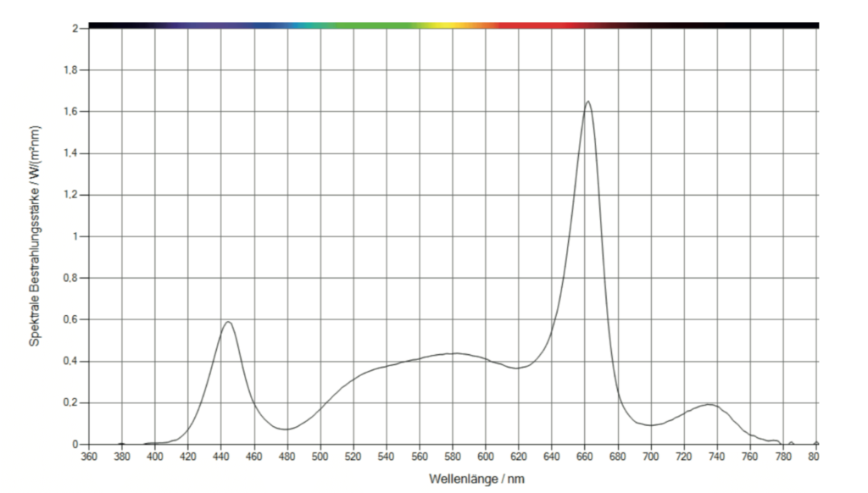Screen dimensions: 868x493
Task: Select the blue section of the spectrum bar
Action: tap(254, 25)
